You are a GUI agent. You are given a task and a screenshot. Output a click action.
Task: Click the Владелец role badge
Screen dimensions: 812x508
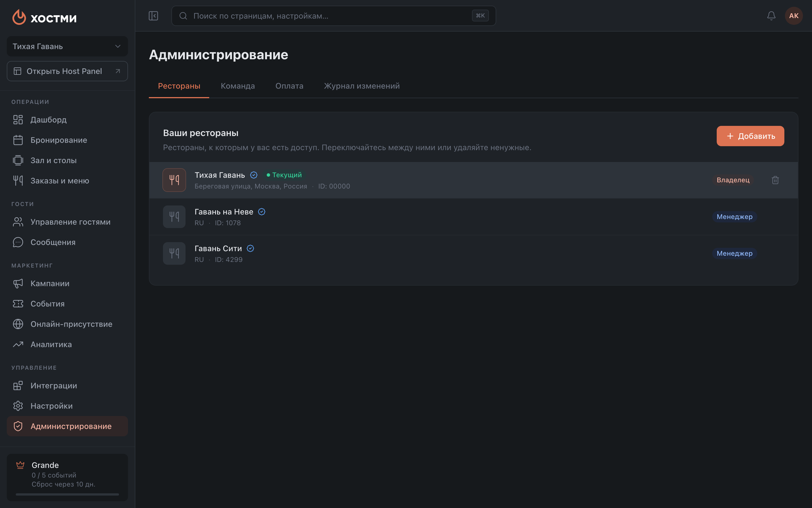(x=733, y=180)
